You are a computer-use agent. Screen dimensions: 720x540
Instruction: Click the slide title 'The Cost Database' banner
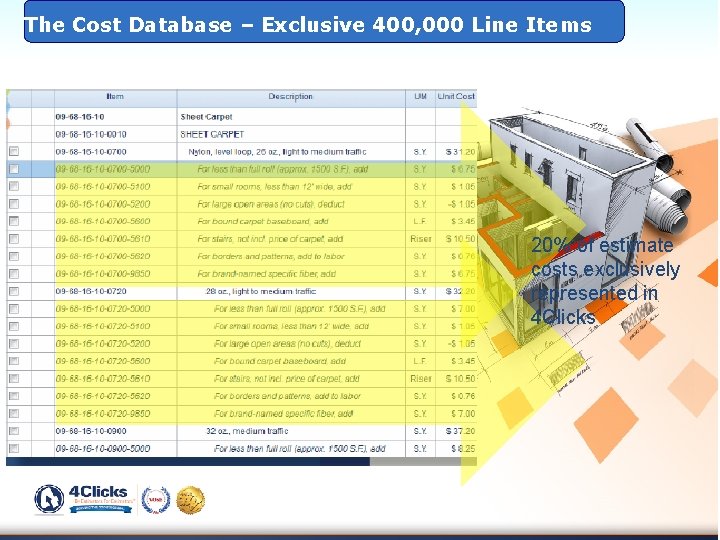coord(324,22)
